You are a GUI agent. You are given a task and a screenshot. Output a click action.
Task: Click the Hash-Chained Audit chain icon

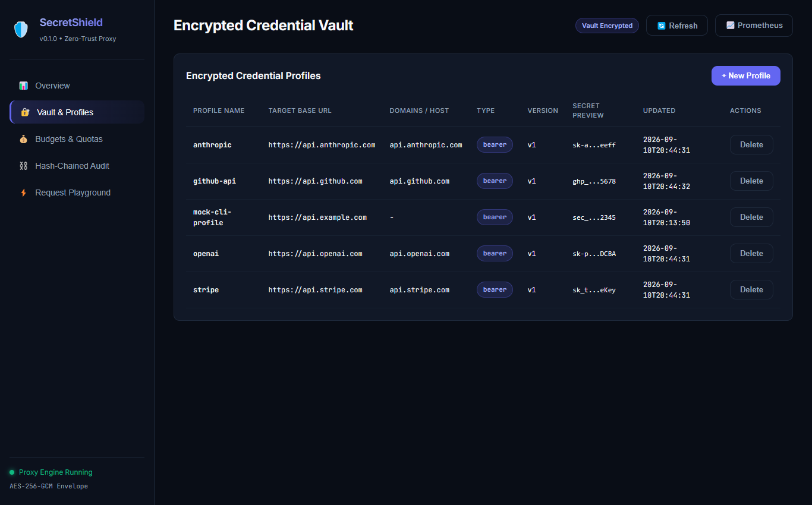(x=24, y=166)
